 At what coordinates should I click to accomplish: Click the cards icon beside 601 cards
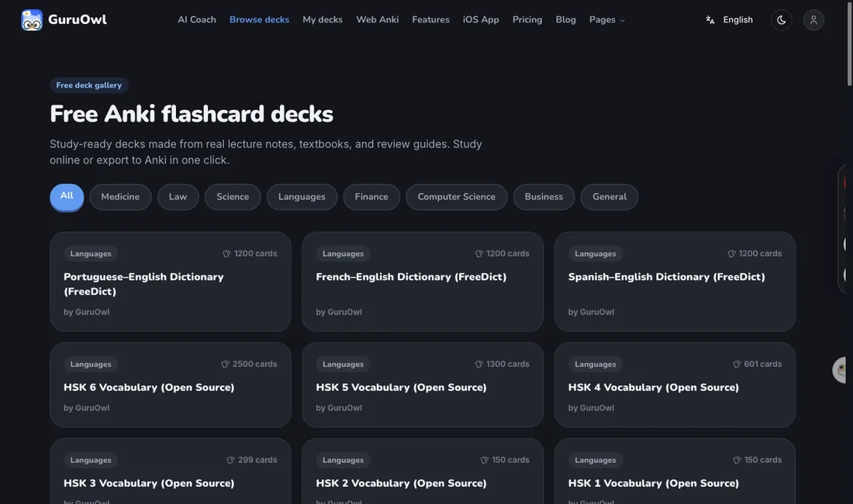click(x=737, y=364)
